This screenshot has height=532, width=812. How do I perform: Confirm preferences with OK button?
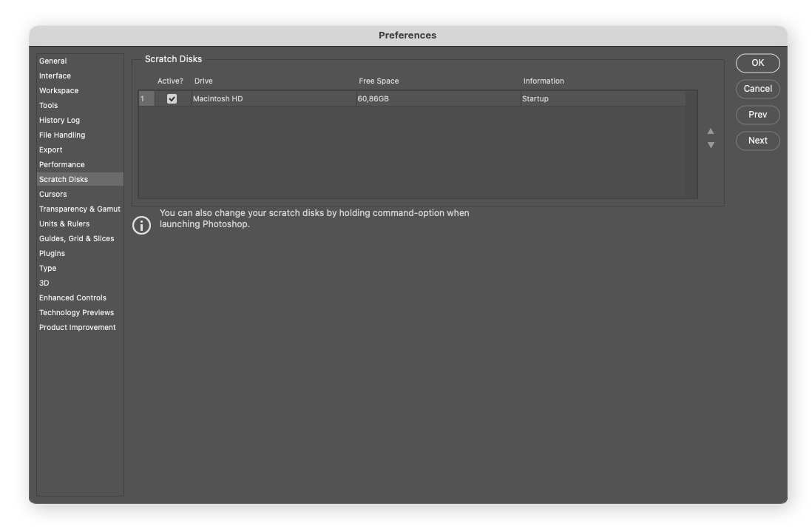click(x=757, y=63)
